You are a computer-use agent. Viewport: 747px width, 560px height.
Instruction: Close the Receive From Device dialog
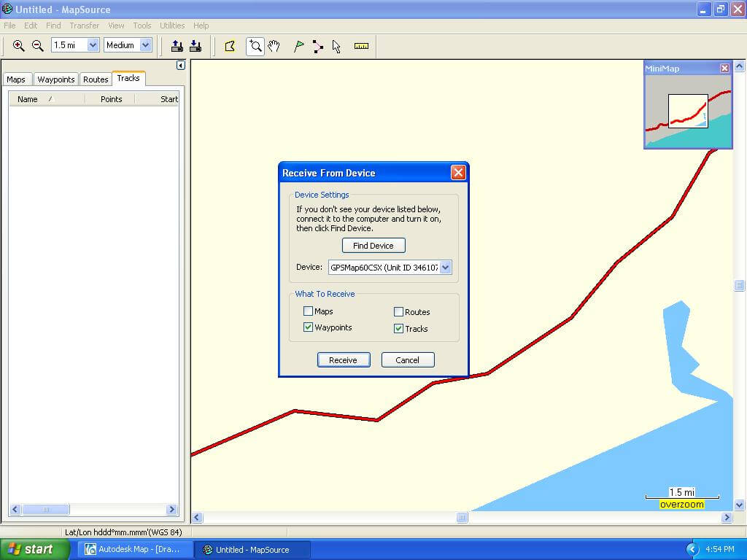[458, 172]
